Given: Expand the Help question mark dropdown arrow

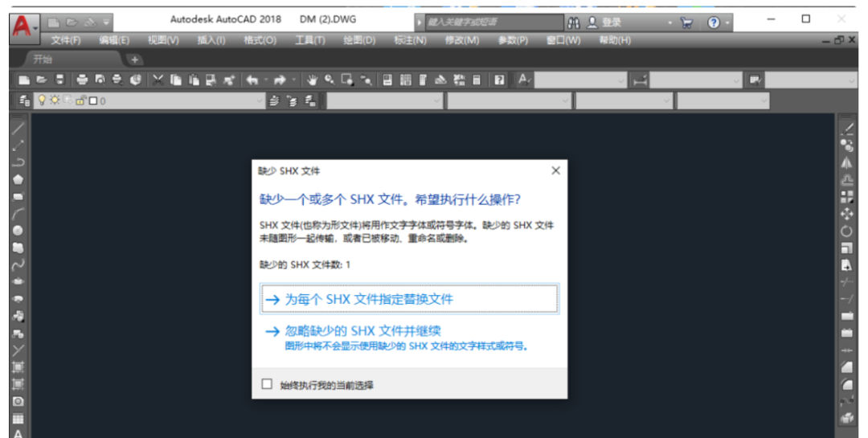Looking at the screenshot, I should (727, 23).
